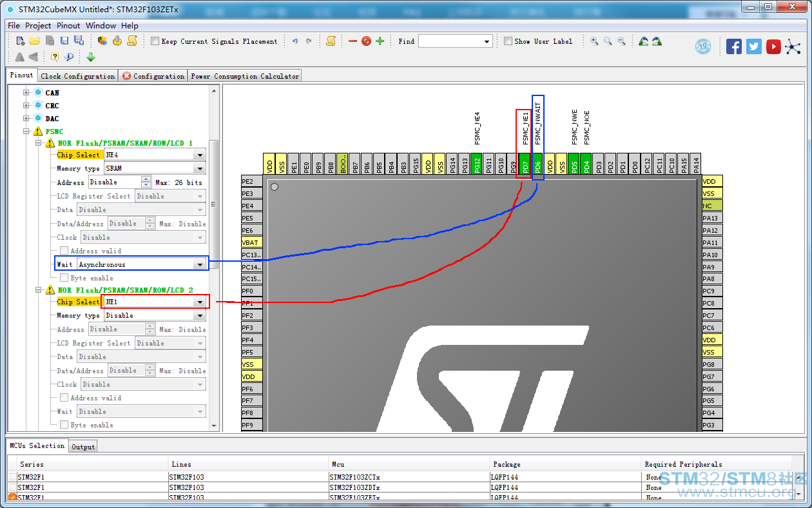Click the Open Project folder icon
The image size is (812, 508).
coord(35,41)
